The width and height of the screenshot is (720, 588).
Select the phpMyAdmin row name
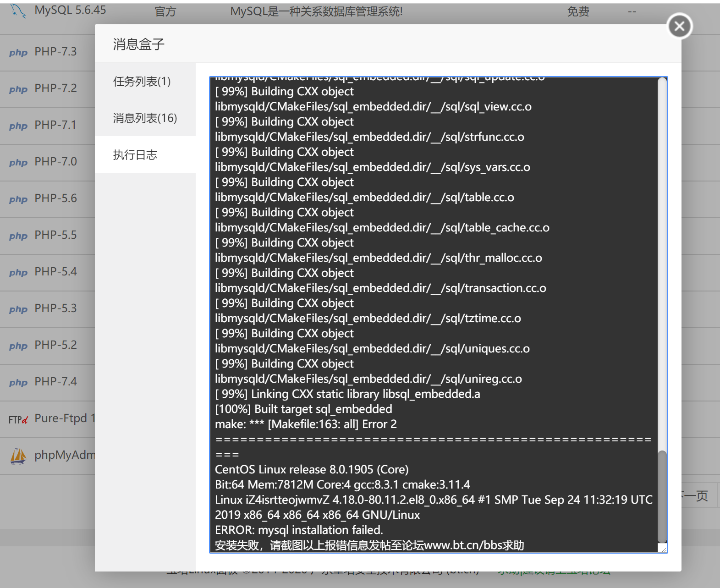(x=65, y=455)
